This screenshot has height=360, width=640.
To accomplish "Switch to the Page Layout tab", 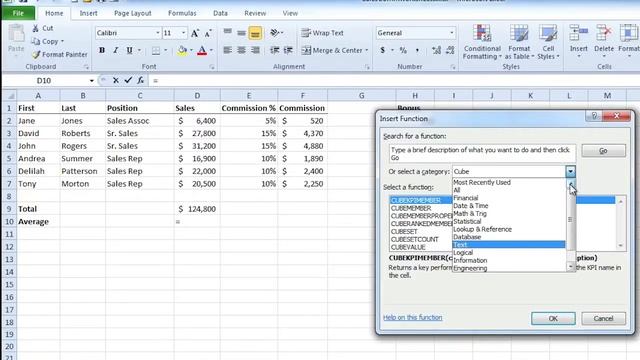I will tap(133, 13).
